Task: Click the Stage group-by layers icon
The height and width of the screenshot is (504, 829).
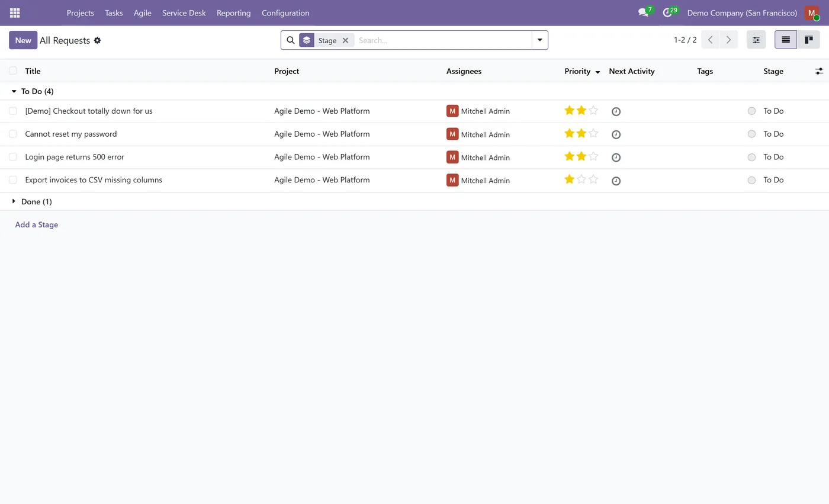Action: [x=307, y=40]
